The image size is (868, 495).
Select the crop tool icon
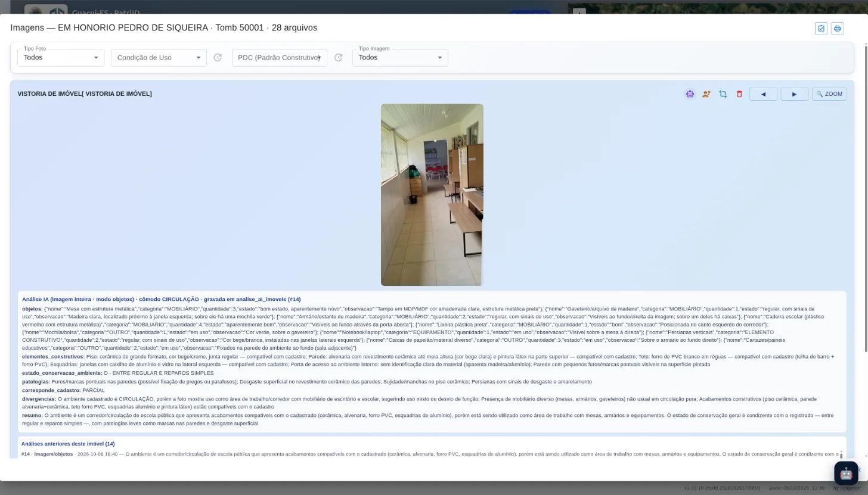point(723,94)
